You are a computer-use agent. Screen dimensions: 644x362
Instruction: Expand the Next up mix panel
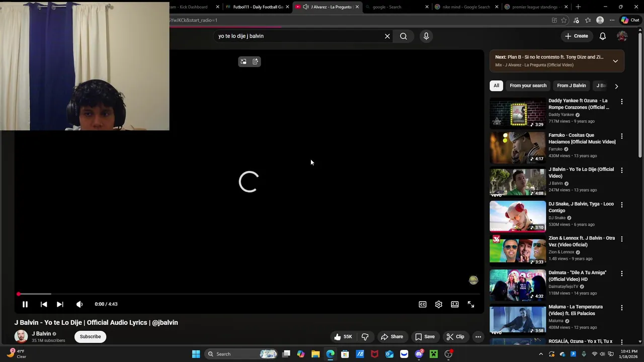(x=615, y=61)
